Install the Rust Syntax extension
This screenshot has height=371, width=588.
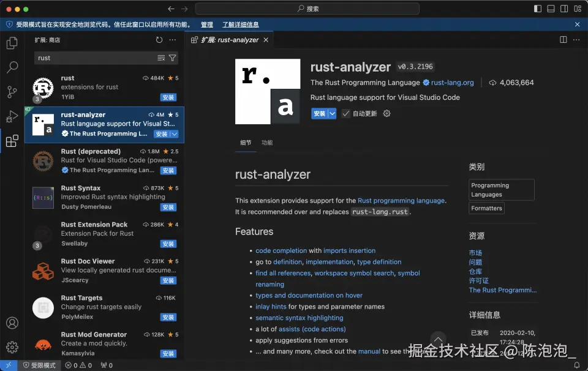click(x=168, y=208)
